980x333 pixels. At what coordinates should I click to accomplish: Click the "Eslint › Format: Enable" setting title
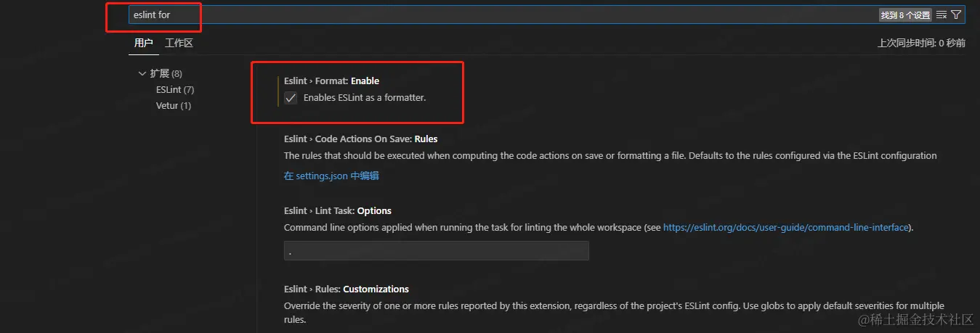click(x=331, y=81)
